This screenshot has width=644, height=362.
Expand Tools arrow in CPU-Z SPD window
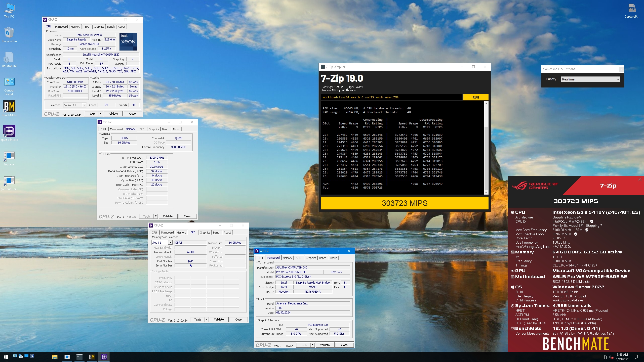(x=207, y=320)
